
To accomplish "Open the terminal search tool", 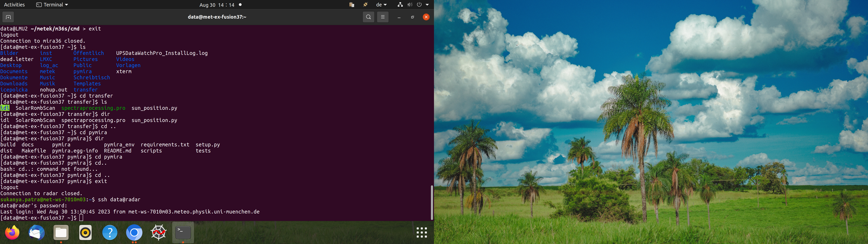I will (x=368, y=17).
